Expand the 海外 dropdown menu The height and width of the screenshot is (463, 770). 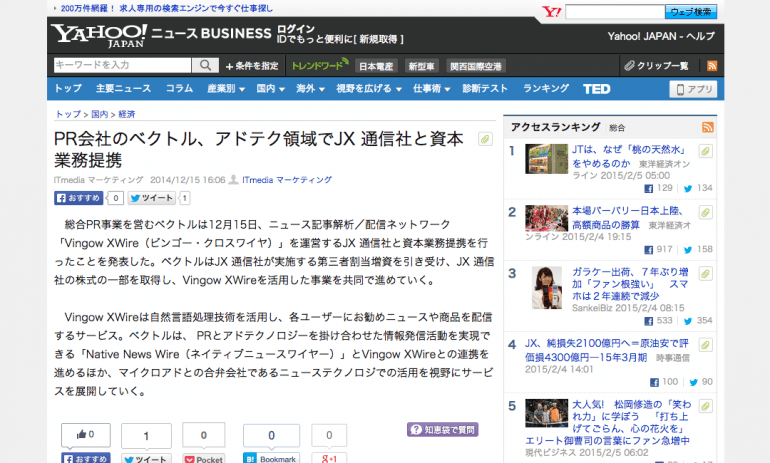pos(310,89)
